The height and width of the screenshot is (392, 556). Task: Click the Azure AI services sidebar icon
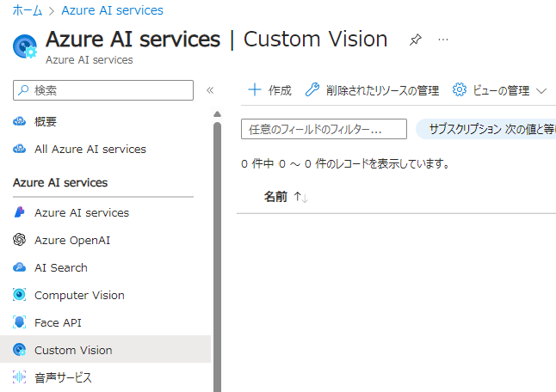pyautogui.click(x=20, y=212)
